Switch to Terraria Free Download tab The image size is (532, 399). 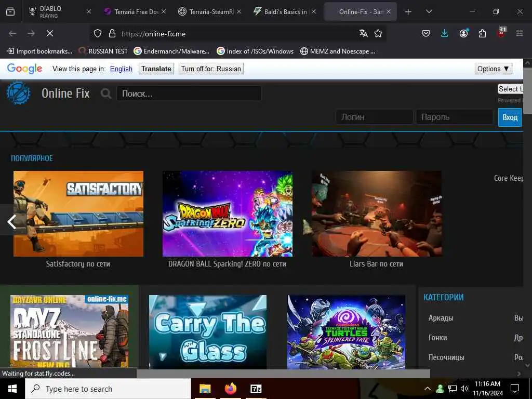[x=134, y=12]
